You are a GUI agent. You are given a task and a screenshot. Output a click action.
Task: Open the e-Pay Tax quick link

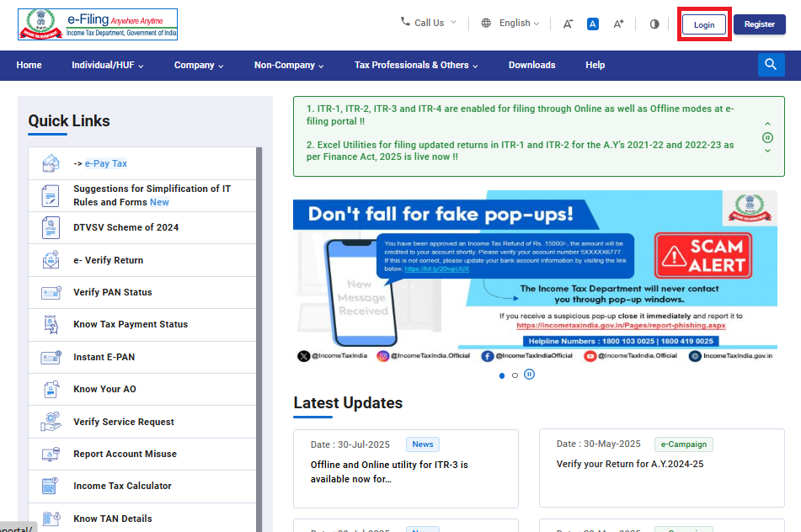point(105,163)
